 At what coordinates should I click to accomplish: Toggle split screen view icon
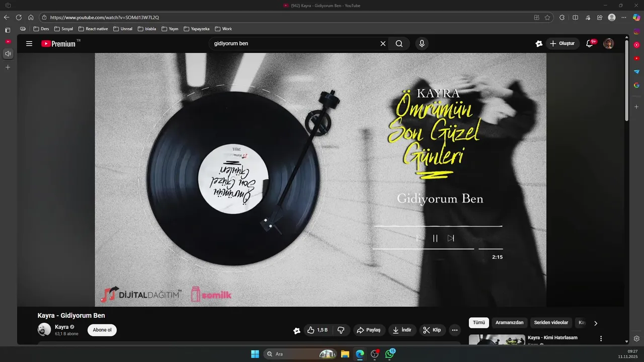pos(576,17)
